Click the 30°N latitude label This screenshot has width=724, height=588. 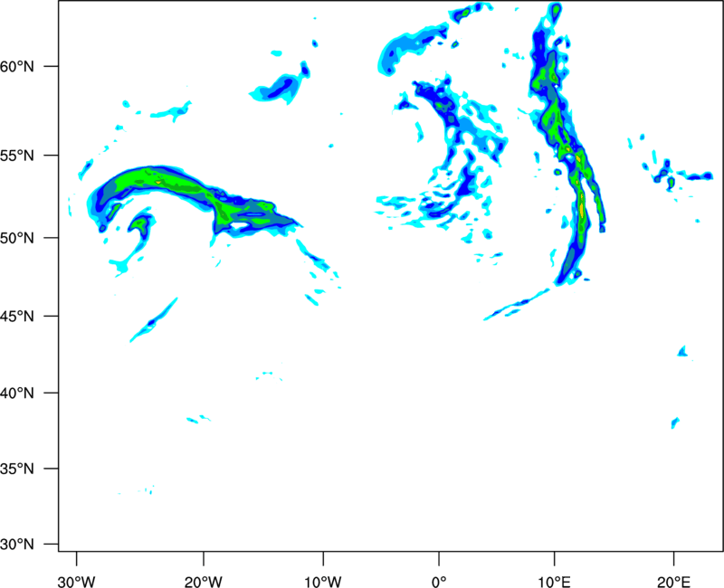(17, 545)
